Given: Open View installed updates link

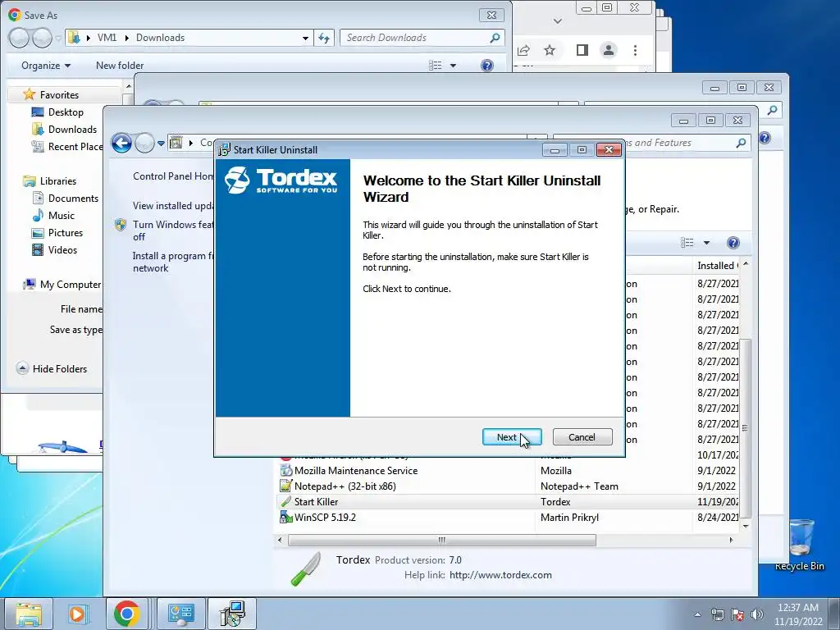Looking at the screenshot, I should click(x=174, y=206).
